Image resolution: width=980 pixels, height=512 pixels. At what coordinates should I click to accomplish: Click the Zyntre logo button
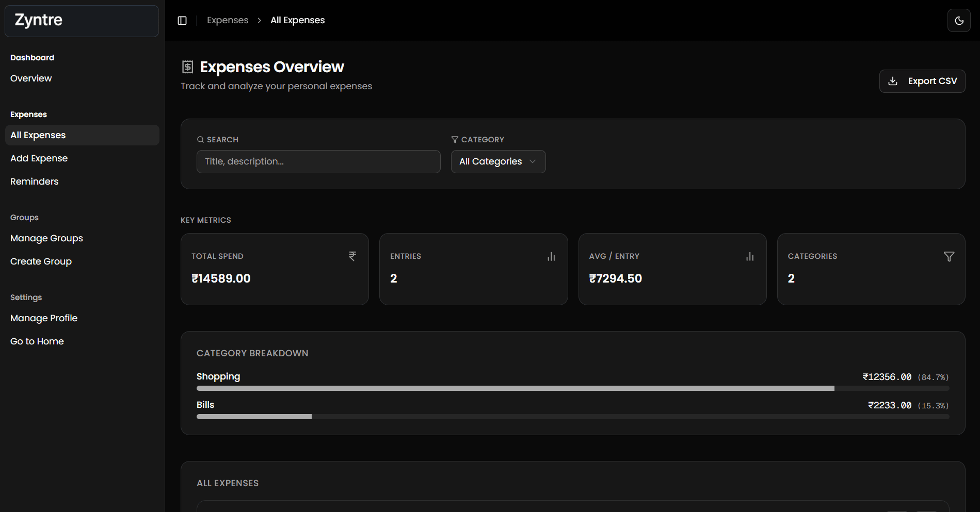click(x=82, y=21)
